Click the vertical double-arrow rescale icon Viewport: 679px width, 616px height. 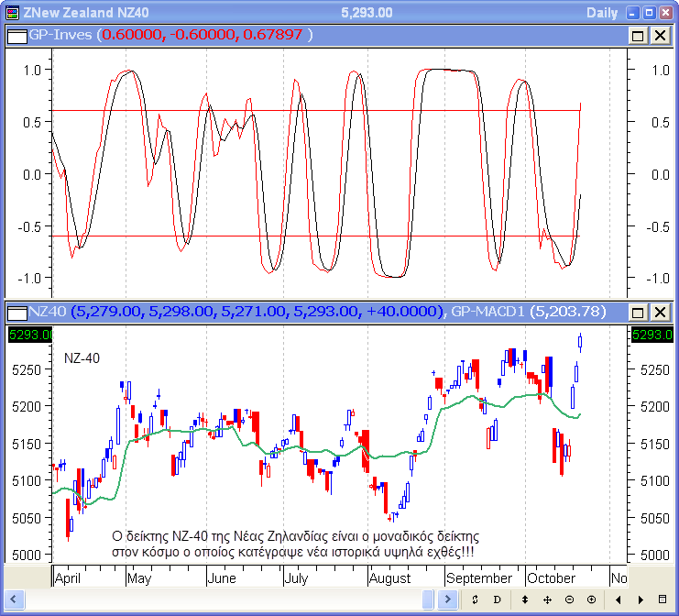click(525, 599)
